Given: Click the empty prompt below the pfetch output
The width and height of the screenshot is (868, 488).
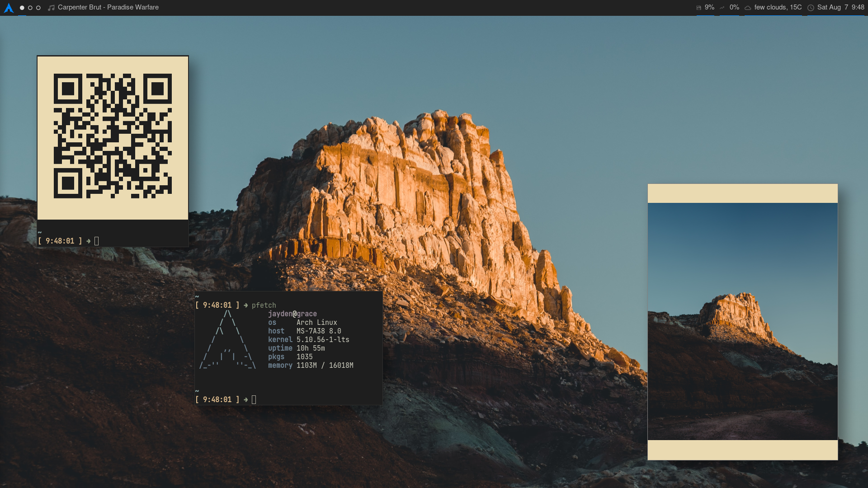Looking at the screenshot, I should [x=226, y=399].
